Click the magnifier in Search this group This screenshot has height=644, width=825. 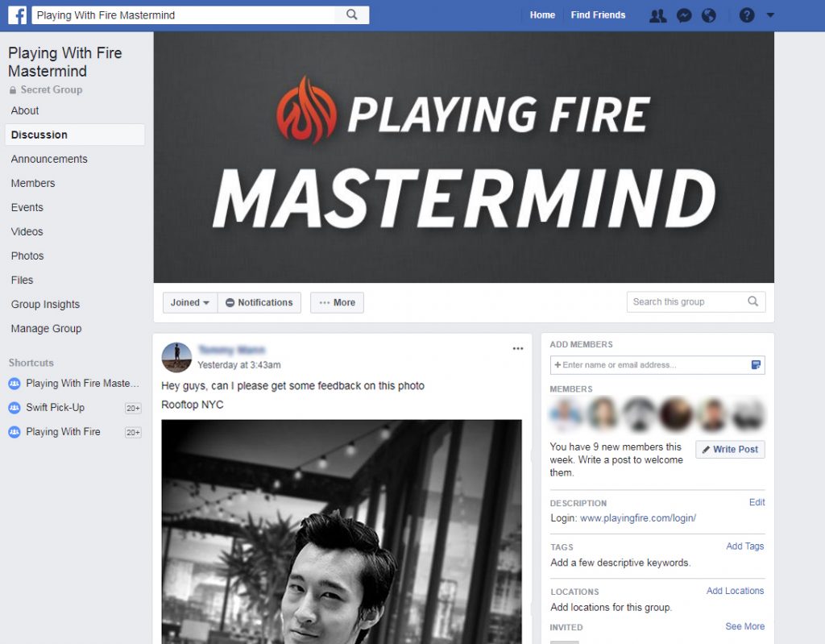[753, 301]
